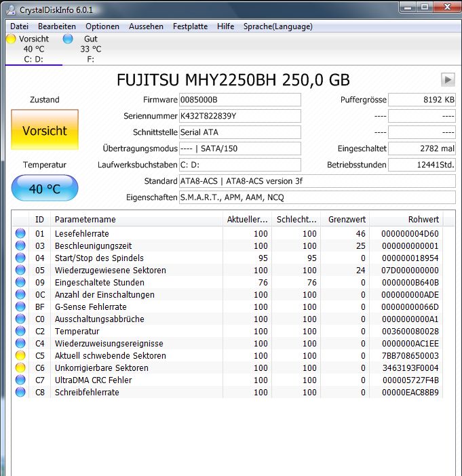Click the Grenzwert column header
Viewport: 462px width, 476px height.
pyautogui.click(x=345, y=219)
